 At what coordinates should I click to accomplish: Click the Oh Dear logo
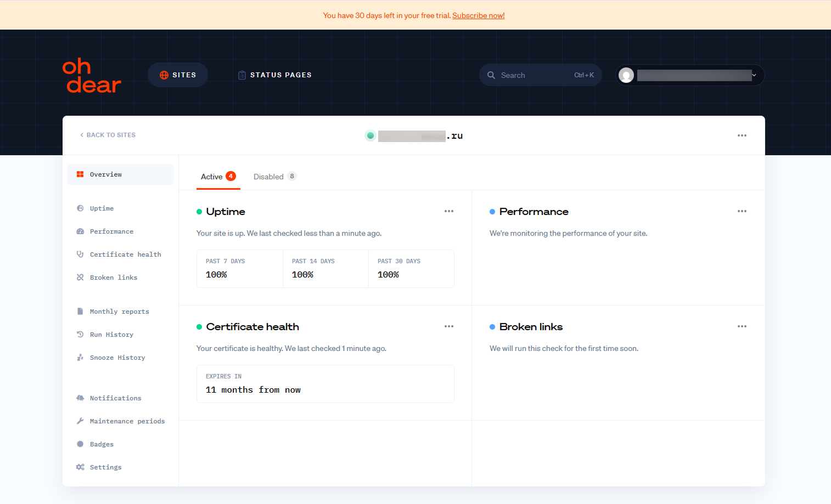click(91, 75)
